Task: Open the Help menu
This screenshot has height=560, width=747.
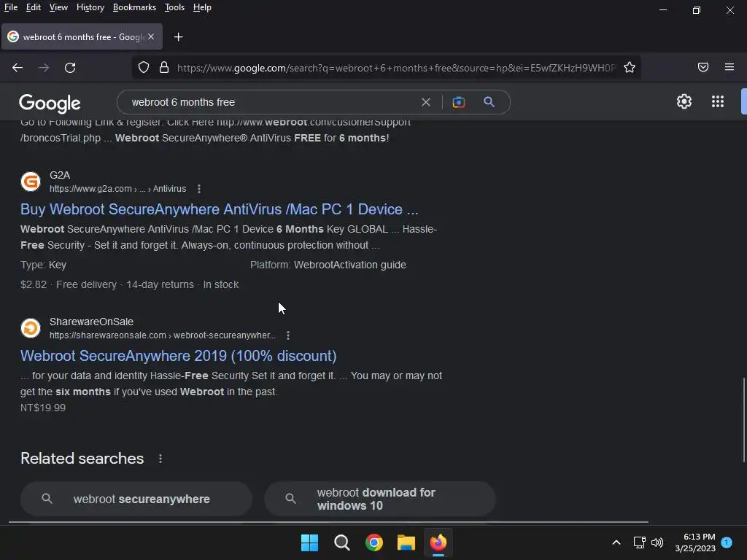Action: (202, 7)
